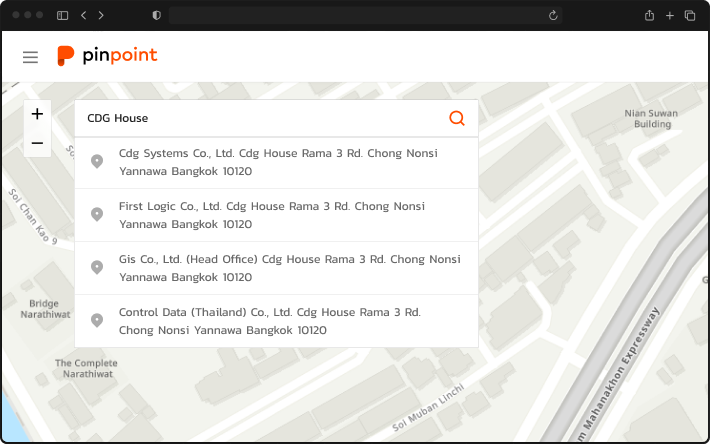Click pin icon beside First Logic result
710x444 pixels.
tap(97, 214)
